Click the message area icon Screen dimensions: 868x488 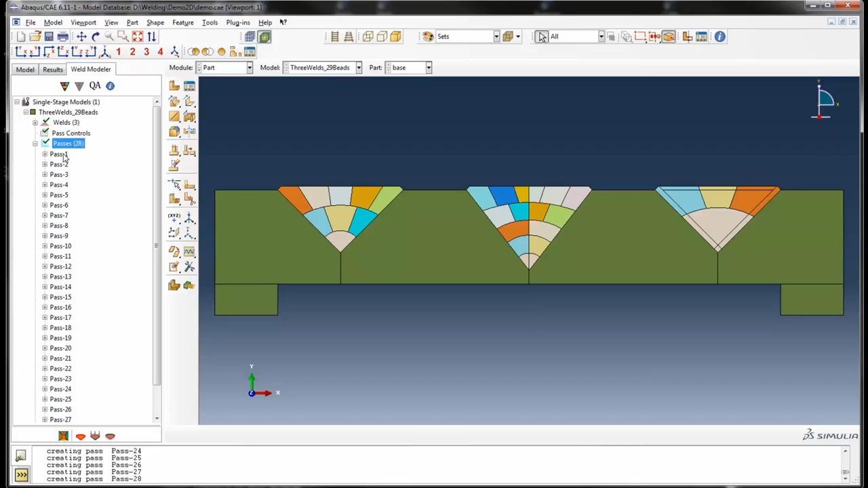tap(21, 456)
